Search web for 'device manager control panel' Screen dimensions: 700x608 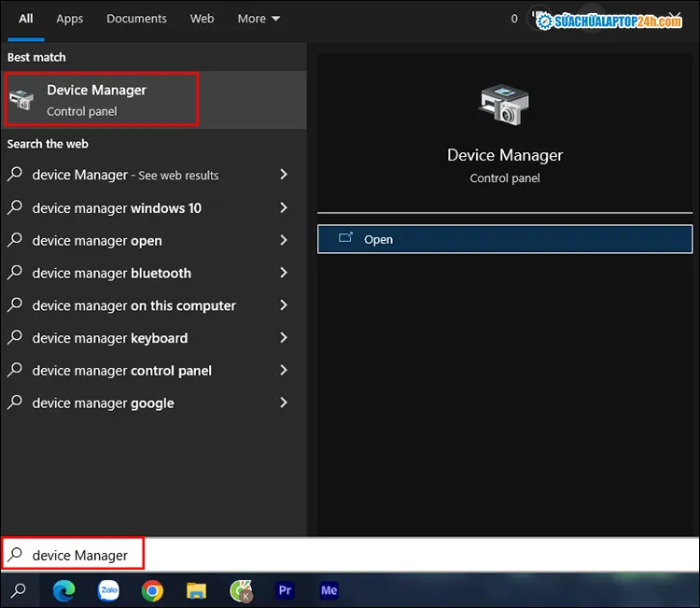pos(121,371)
